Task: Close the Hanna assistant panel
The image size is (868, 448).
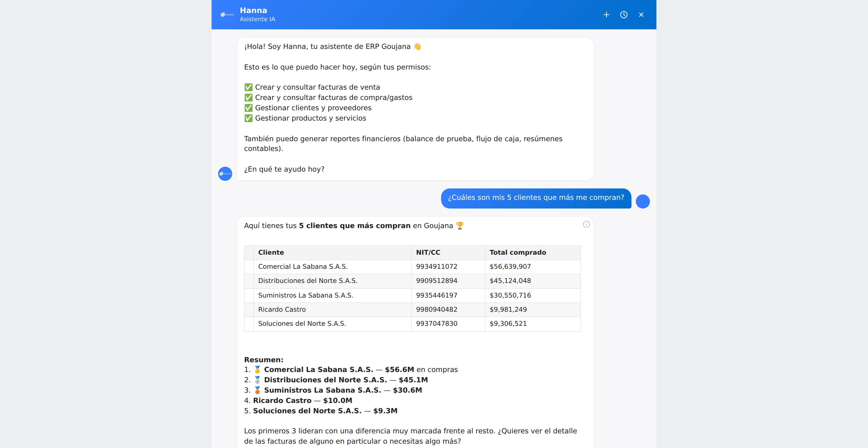Action: (x=641, y=14)
